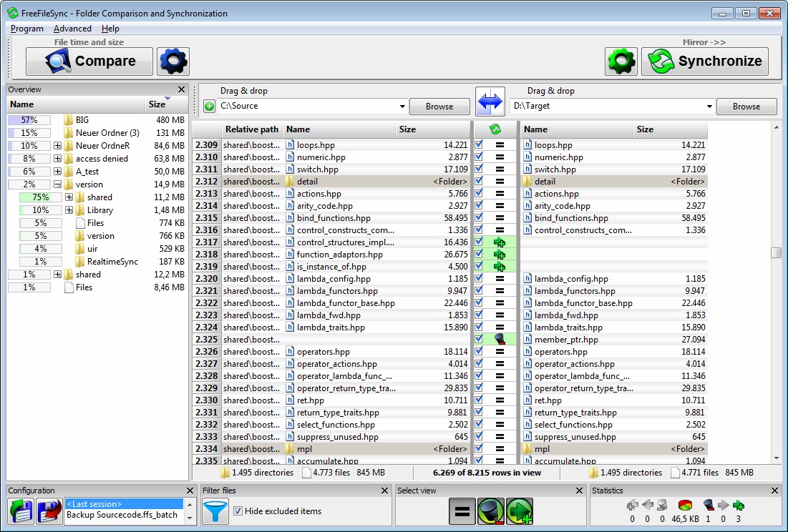Open synchronization settings green gear icon
This screenshot has width=788, height=532.
(621, 61)
